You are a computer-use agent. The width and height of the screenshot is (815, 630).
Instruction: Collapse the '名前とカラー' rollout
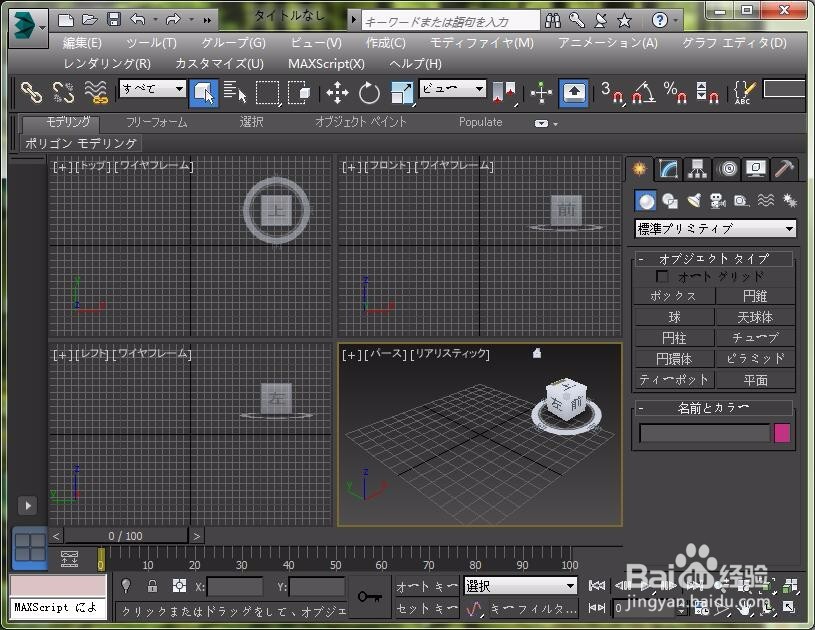tap(713, 408)
